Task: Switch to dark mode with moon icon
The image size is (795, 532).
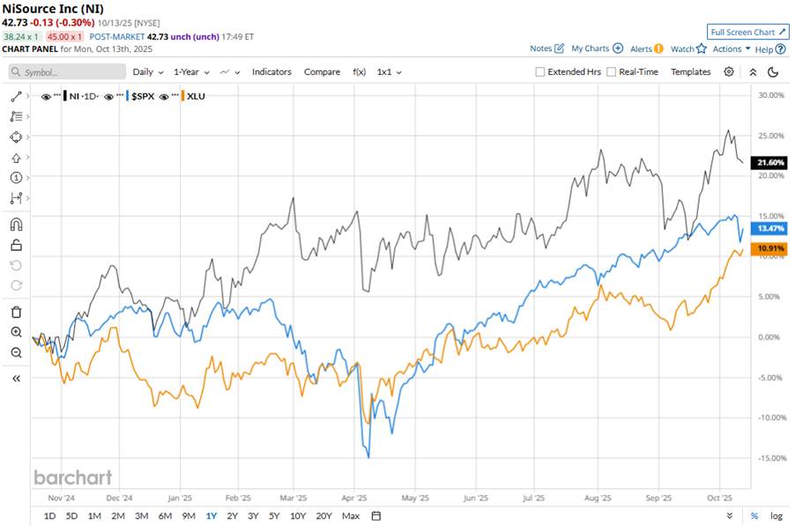Action: point(773,72)
